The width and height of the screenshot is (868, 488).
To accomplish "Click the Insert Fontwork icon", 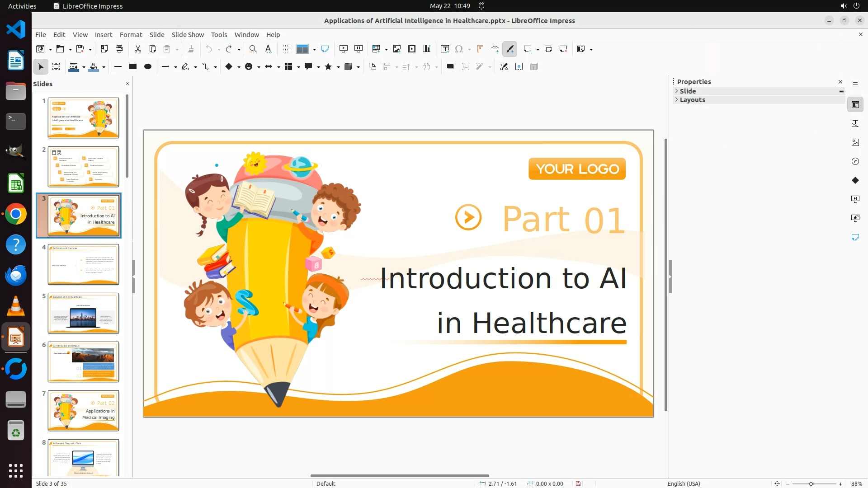I will tap(480, 49).
